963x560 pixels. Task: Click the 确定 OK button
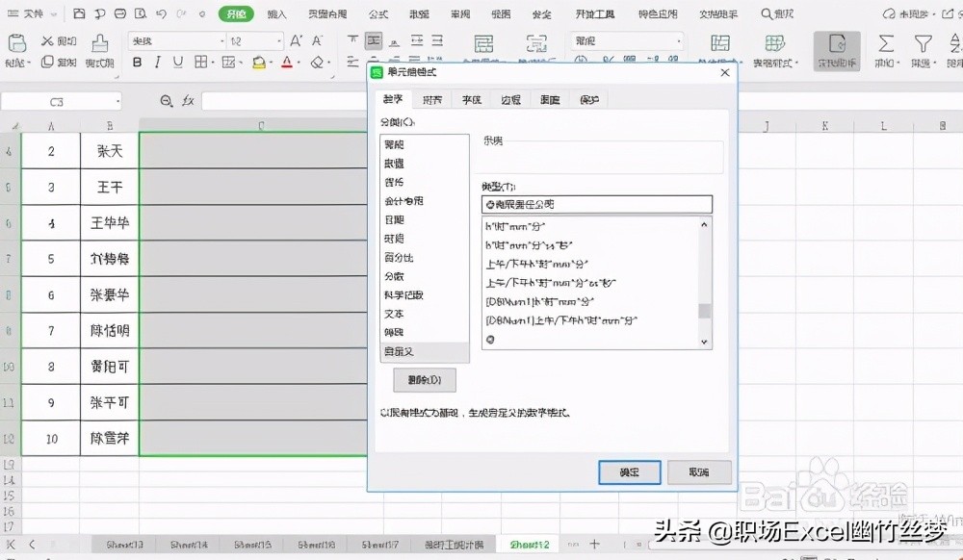tap(630, 472)
